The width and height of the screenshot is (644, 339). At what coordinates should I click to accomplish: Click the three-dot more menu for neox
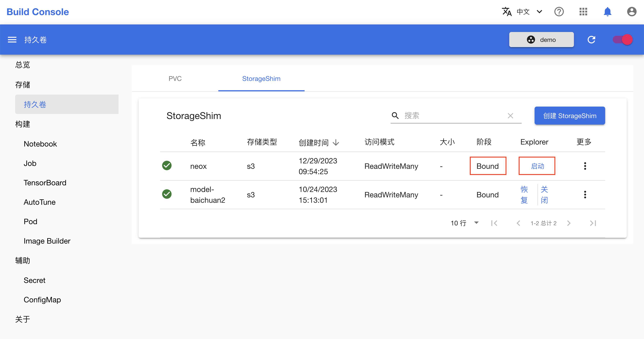(x=586, y=166)
